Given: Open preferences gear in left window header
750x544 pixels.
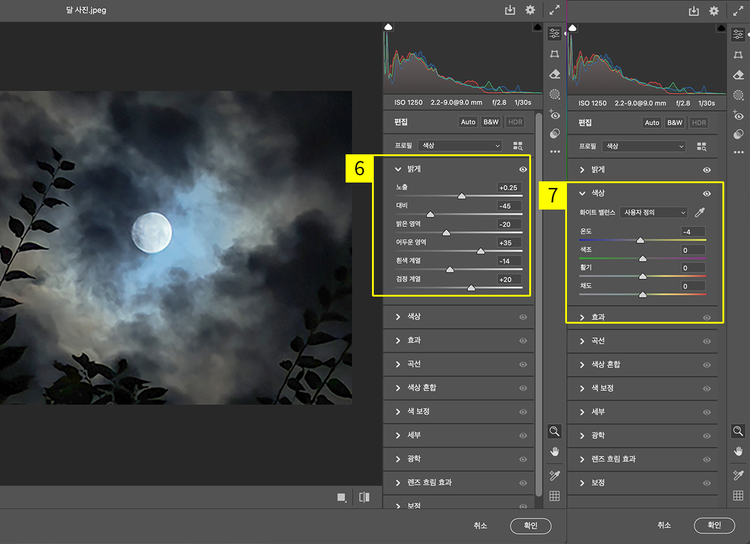Looking at the screenshot, I should point(530,10).
